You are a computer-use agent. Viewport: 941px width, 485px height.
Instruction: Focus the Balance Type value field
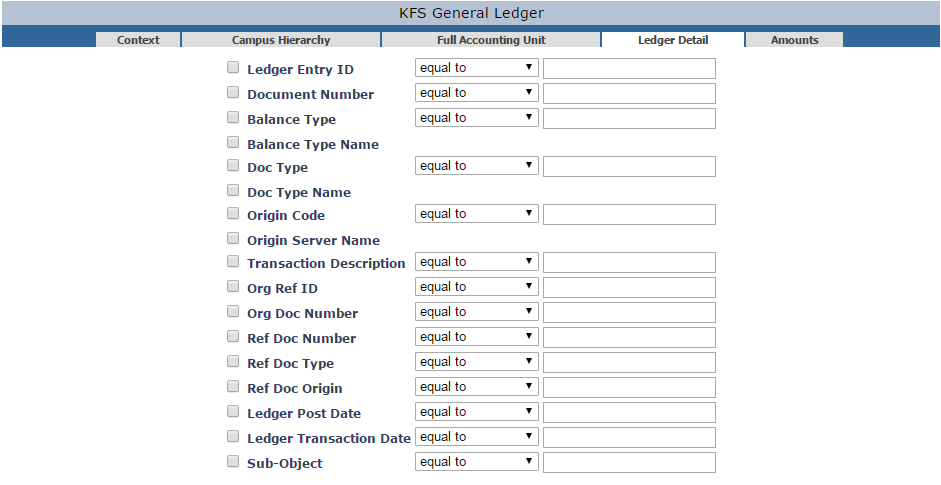[630, 118]
